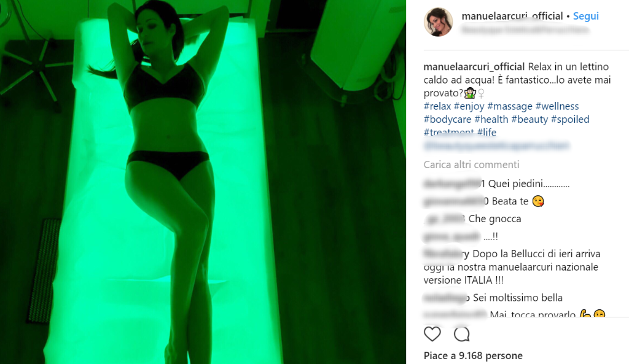Open the #life hashtag

click(x=486, y=133)
